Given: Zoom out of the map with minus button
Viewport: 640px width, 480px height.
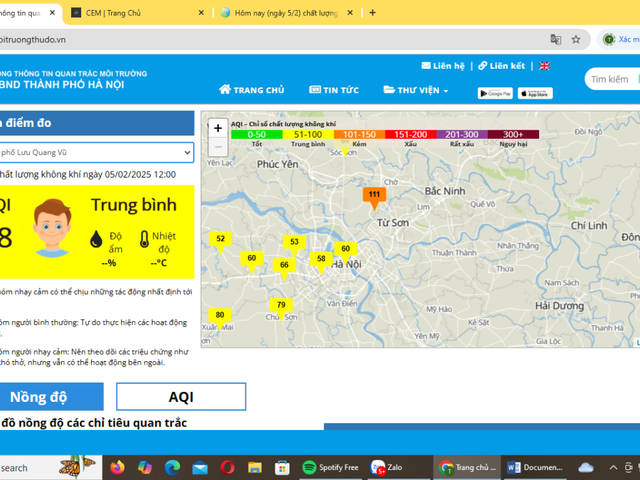Looking at the screenshot, I should [218, 147].
